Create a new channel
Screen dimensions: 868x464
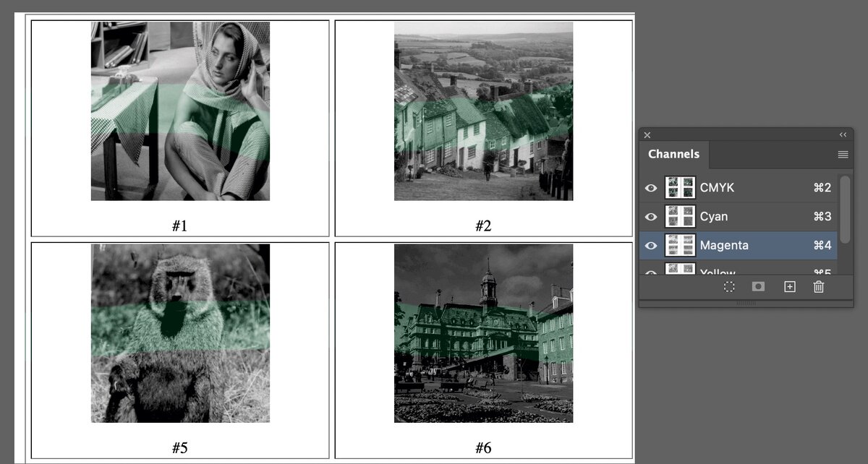point(790,287)
